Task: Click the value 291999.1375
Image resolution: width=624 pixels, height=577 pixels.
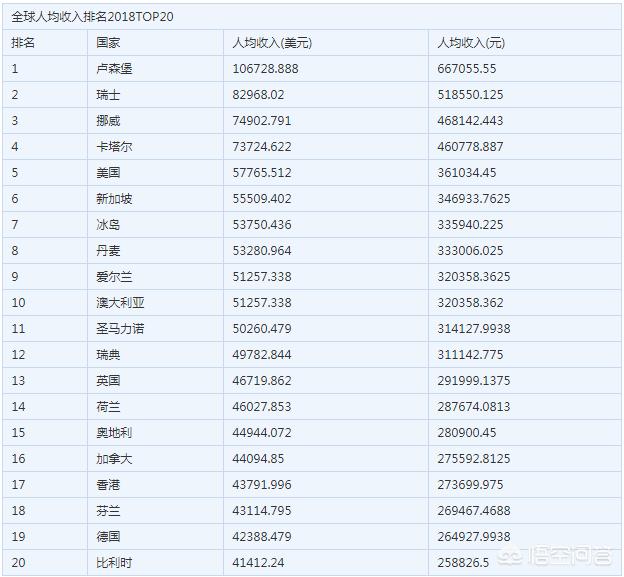Action: [x=474, y=380]
